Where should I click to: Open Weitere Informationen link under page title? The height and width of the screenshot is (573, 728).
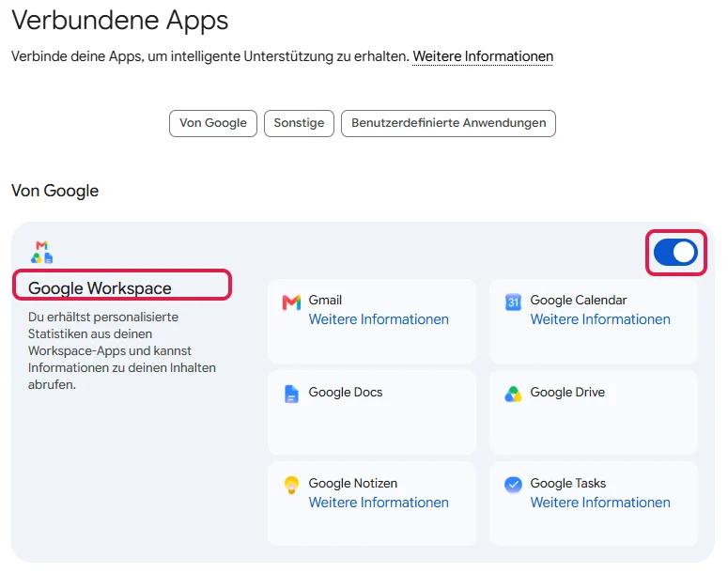[x=483, y=56]
